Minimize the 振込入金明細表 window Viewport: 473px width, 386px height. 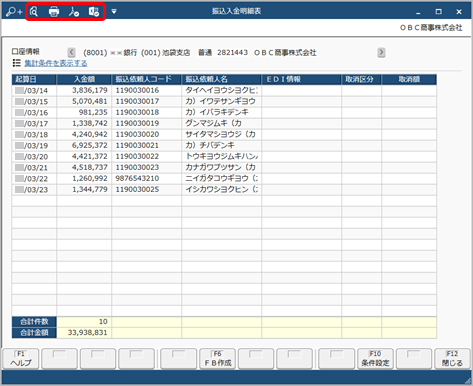coord(418,12)
